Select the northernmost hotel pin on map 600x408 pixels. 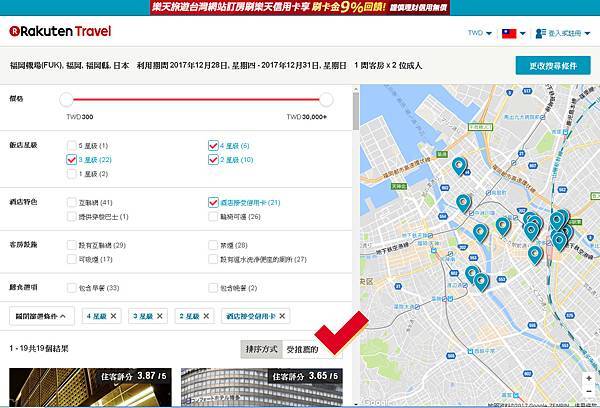459,166
